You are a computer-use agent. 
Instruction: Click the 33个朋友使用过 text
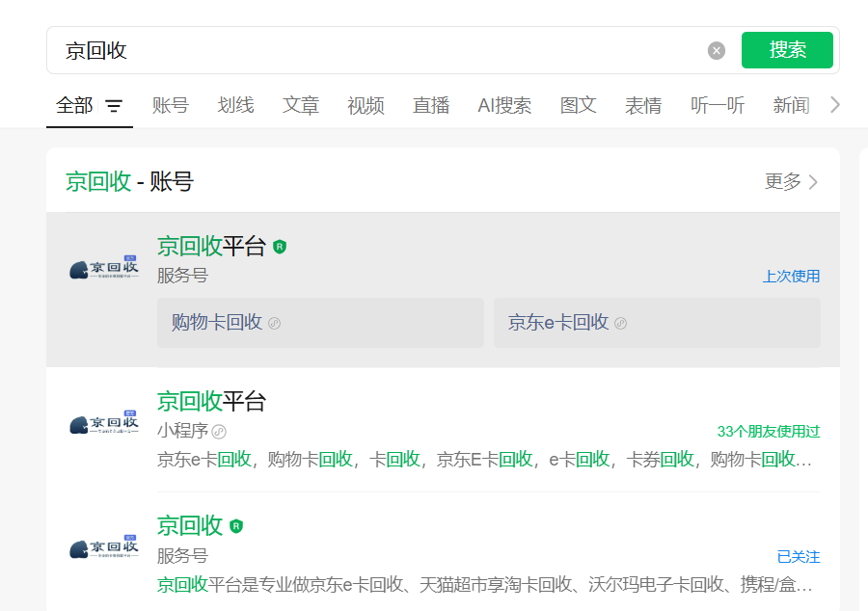click(769, 432)
